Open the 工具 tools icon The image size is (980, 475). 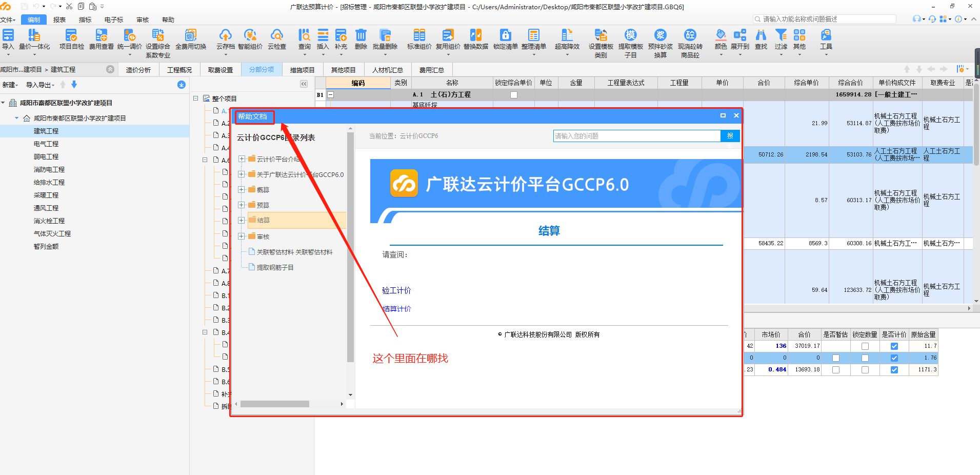826,35
